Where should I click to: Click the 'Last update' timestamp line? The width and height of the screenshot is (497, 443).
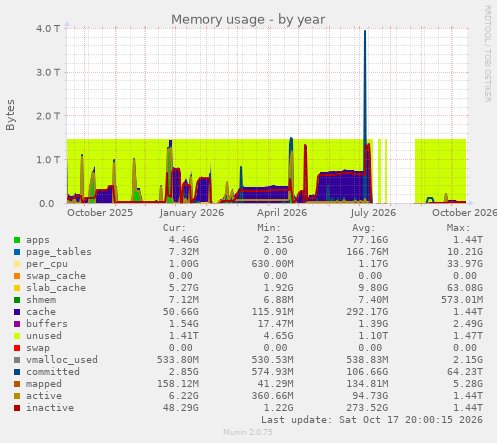point(372,420)
